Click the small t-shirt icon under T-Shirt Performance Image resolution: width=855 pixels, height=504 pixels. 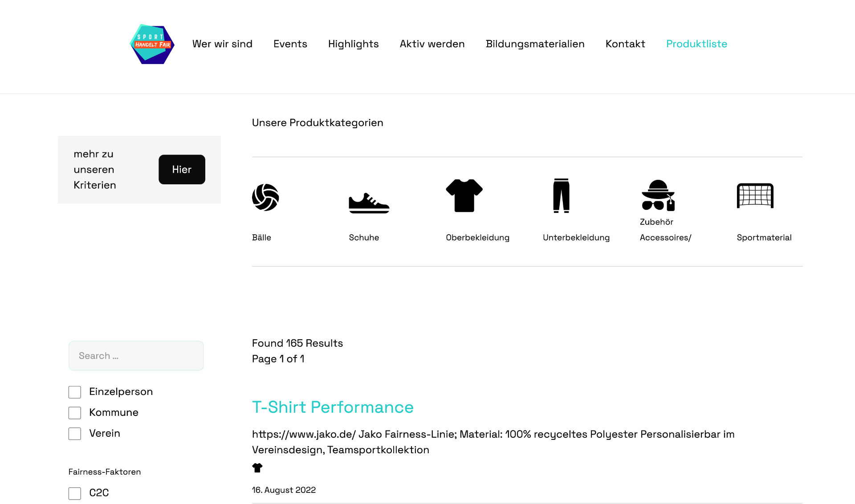257,468
